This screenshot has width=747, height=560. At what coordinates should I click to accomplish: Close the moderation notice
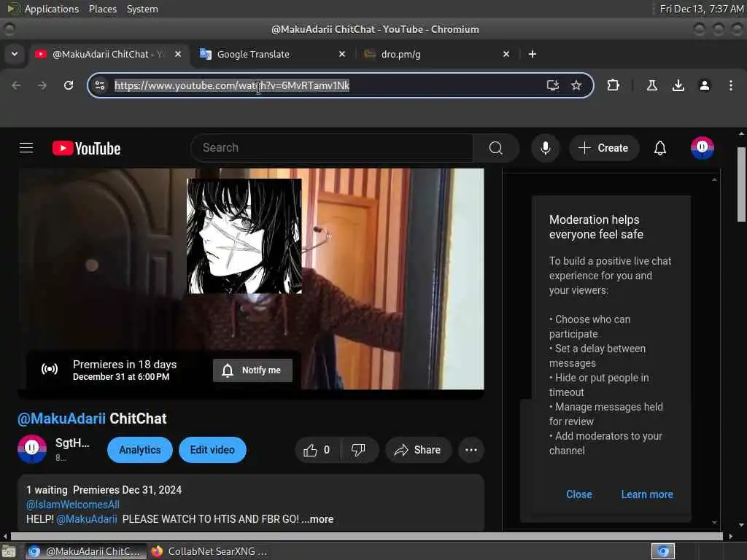pyautogui.click(x=578, y=494)
